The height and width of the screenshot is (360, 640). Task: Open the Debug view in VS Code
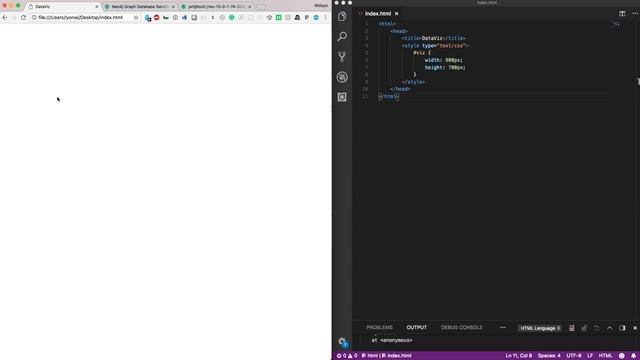pos(342,77)
